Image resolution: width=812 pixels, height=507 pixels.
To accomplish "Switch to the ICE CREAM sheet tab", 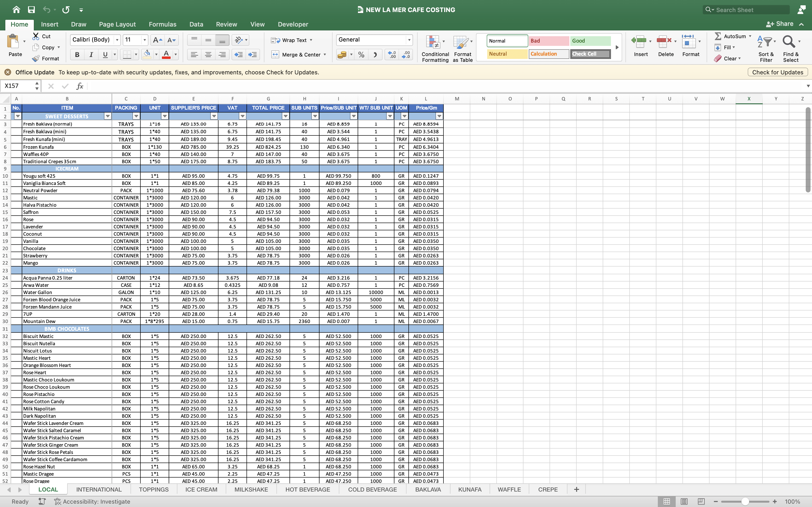I will (201, 489).
